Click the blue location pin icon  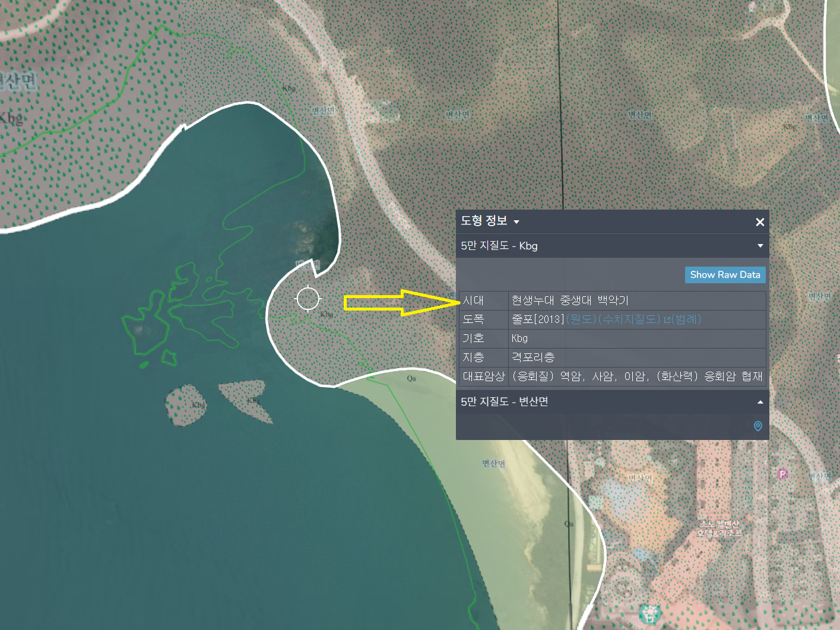[x=757, y=426]
